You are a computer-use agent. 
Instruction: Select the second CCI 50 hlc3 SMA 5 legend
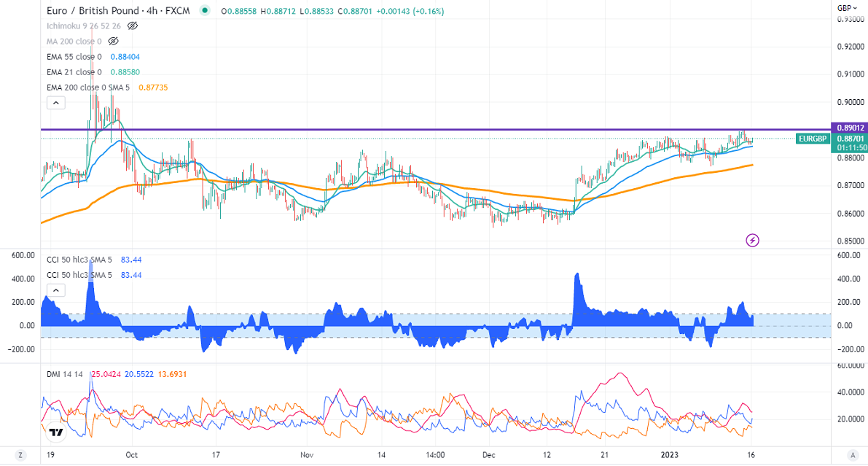click(x=79, y=275)
